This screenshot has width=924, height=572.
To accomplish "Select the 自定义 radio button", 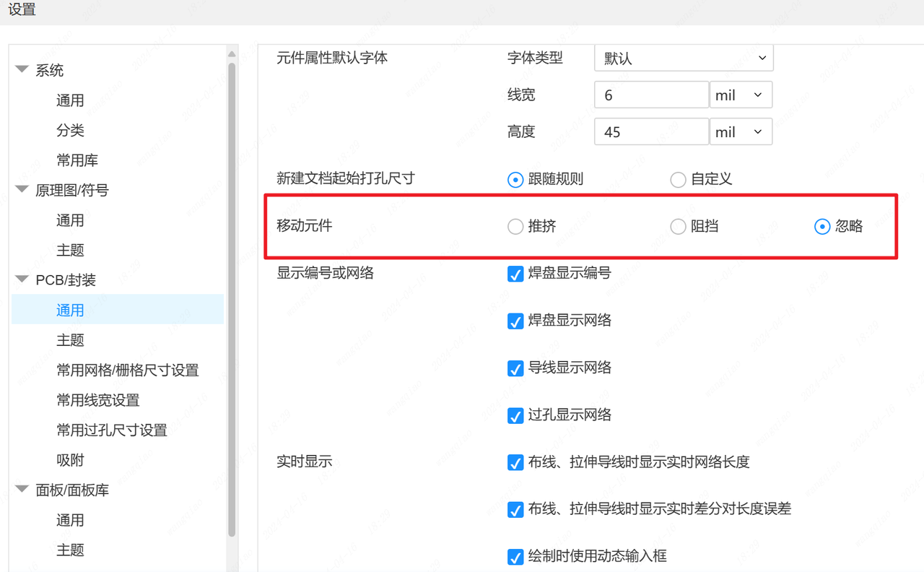I will pos(678,180).
